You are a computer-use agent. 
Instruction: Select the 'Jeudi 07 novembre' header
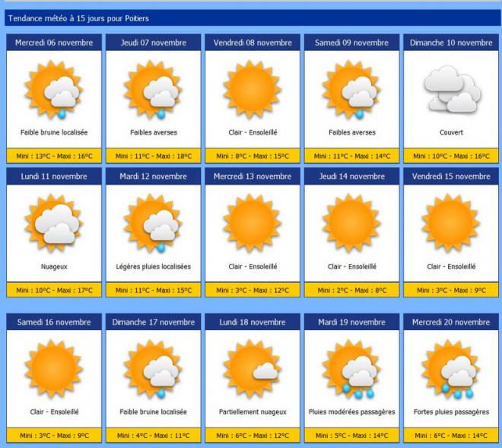pos(154,43)
